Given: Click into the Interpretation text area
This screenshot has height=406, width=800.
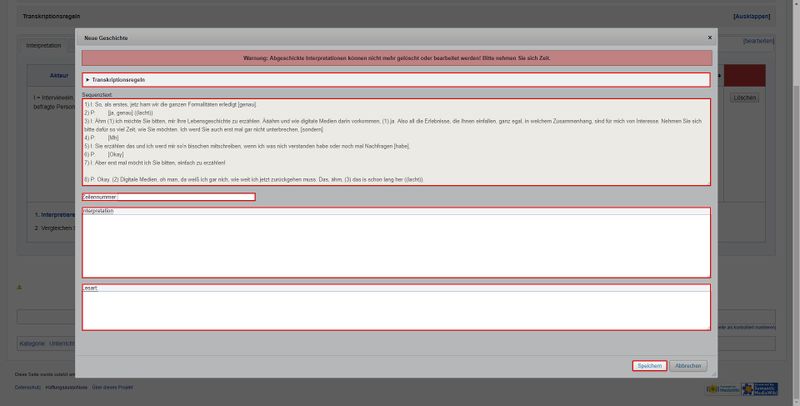Looking at the screenshot, I should pos(396,246).
